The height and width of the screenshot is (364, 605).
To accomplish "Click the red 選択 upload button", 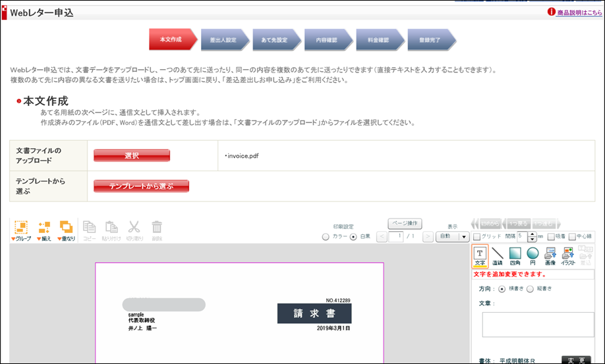I will (132, 155).
